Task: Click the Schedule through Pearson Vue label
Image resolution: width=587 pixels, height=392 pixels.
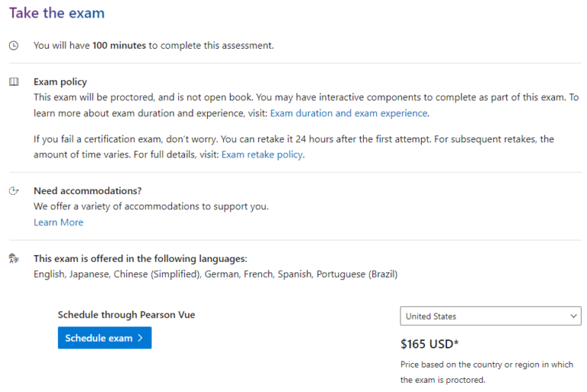Action: pos(126,314)
